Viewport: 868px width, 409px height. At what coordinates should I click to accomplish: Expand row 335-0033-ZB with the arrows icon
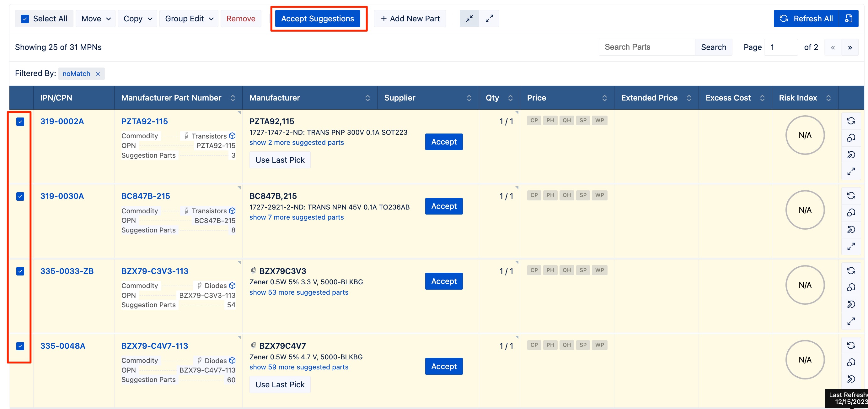[x=851, y=321]
